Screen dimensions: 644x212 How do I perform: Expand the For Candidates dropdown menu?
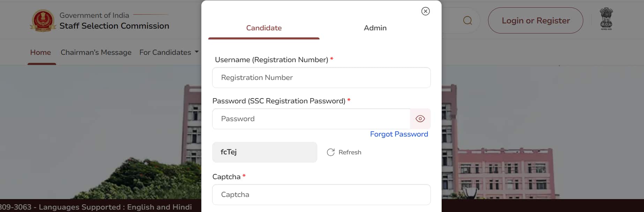[165, 52]
